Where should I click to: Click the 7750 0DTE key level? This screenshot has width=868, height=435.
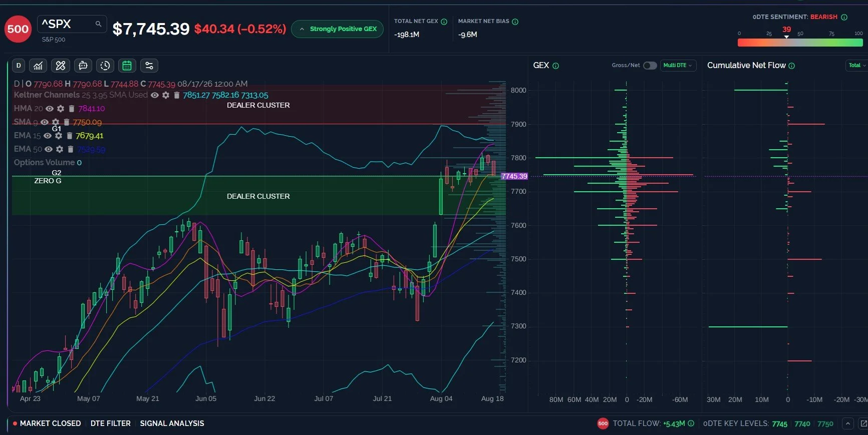[x=825, y=424]
